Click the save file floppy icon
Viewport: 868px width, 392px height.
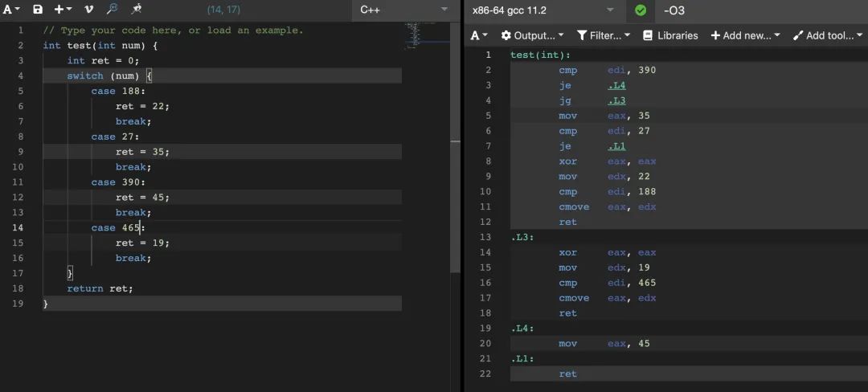pyautogui.click(x=38, y=10)
